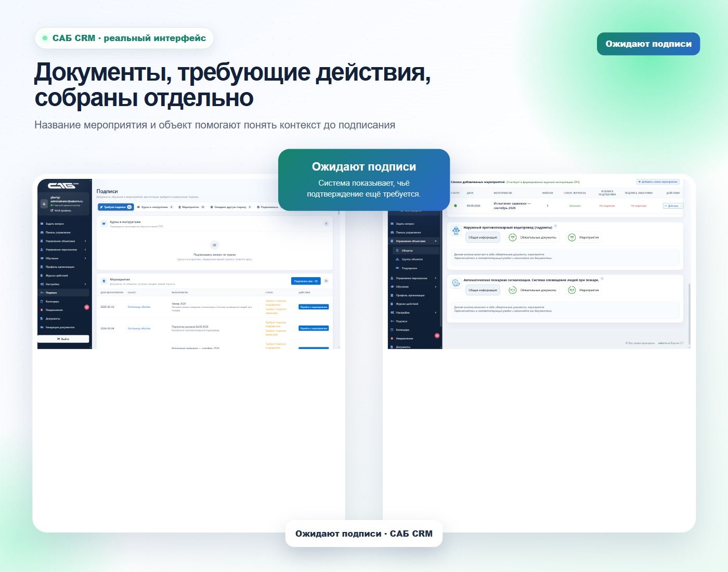Viewport: 728px width, 572px height.
Task: Click Мероприятия progress ring under Наружный противопожарный водопровод
Action: click(x=572, y=238)
